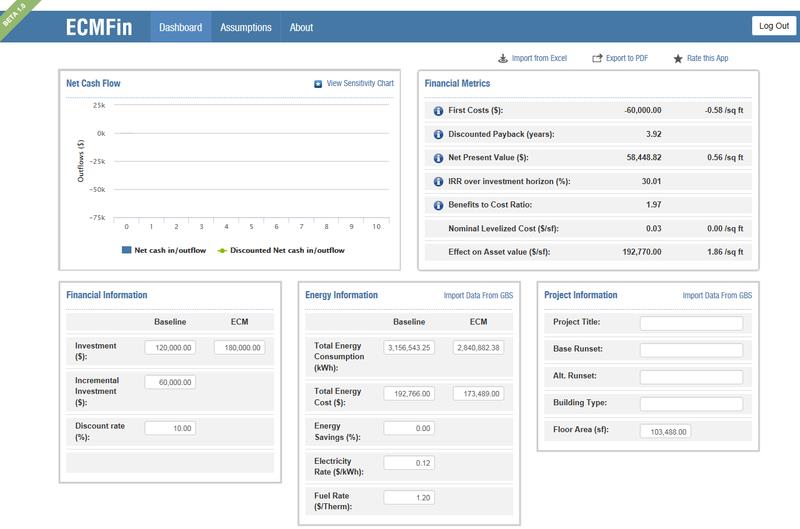Open the About tab
The height and width of the screenshot is (529, 800).
coord(302,27)
